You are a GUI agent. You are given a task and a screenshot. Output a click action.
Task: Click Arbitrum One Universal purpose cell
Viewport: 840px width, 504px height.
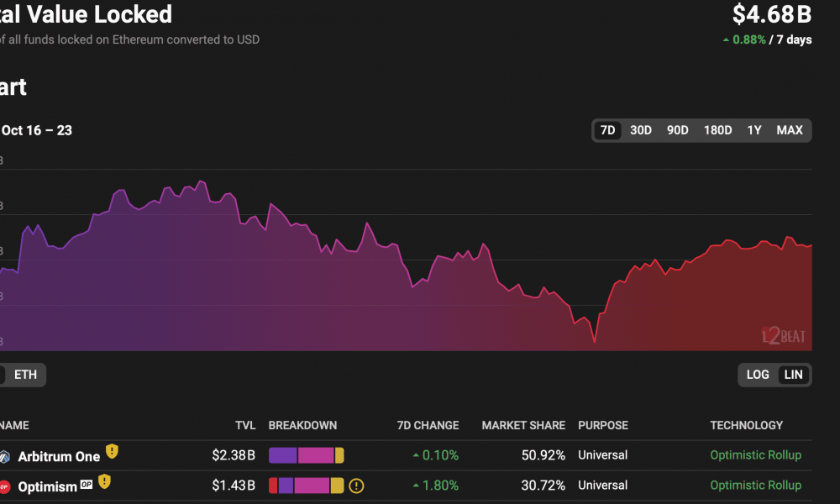click(x=602, y=455)
